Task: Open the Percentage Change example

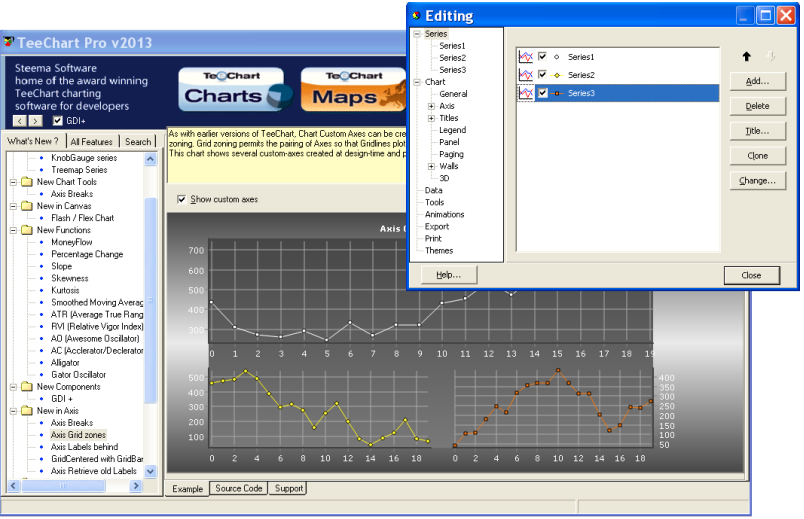Action: (87, 254)
